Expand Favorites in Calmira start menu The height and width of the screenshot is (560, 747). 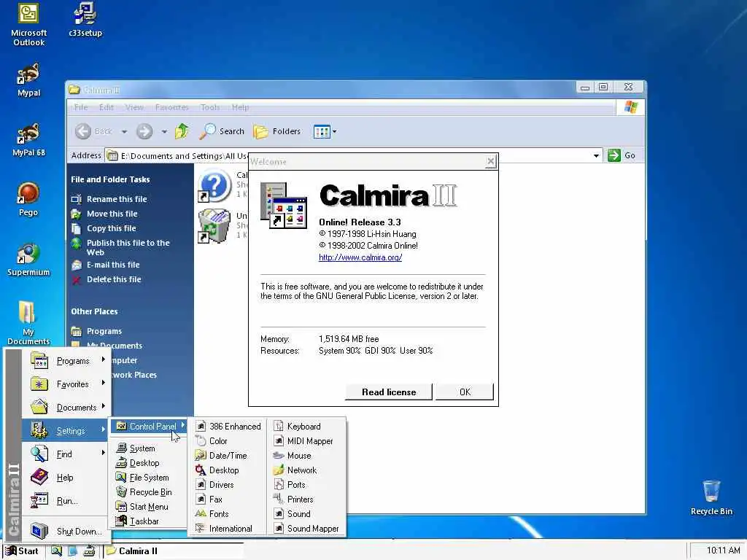(x=66, y=384)
